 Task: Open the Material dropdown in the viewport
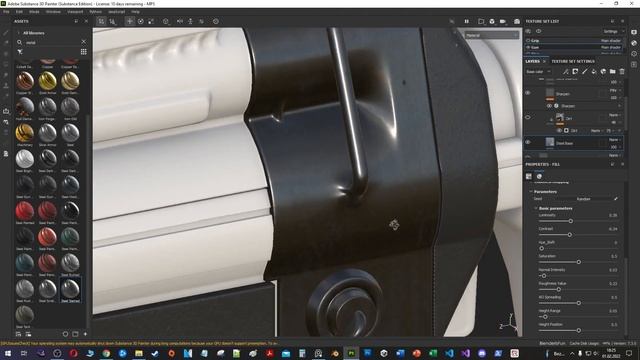[x=491, y=36]
